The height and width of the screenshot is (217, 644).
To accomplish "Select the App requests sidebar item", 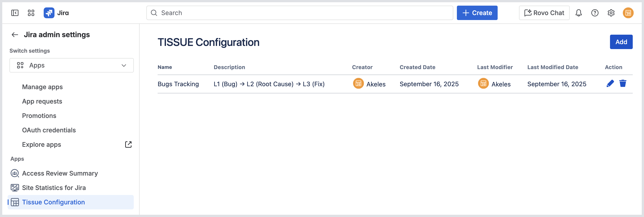I will 42,102.
